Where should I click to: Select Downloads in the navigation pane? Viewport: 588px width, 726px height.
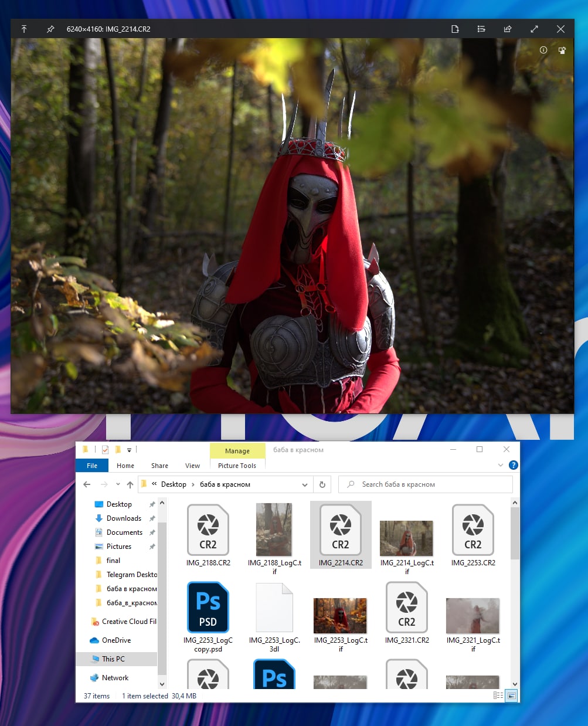[x=124, y=518]
